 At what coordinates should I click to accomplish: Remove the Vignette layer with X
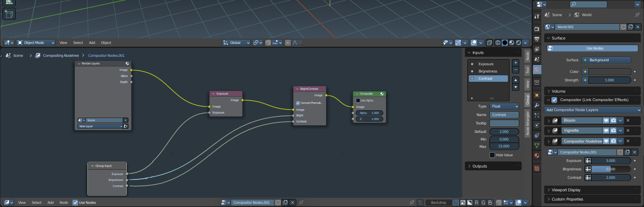coord(628,130)
